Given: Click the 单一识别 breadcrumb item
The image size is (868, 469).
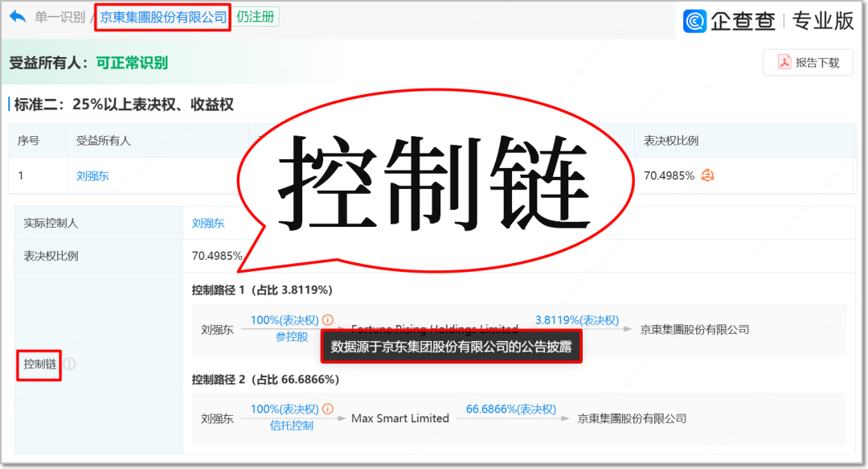Looking at the screenshot, I should (59, 14).
